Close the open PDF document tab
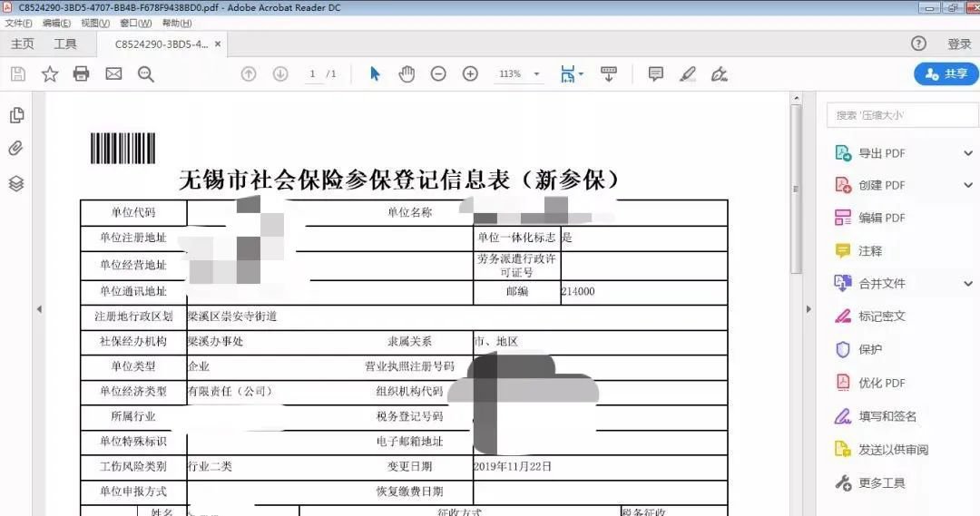Image resolution: width=980 pixels, height=516 pixels. tap(218, 44)
